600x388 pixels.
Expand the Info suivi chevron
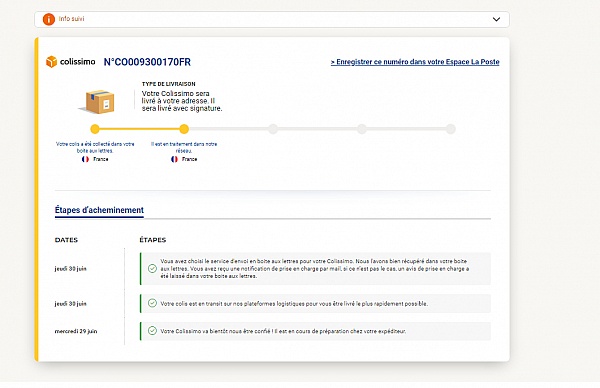click(496, 19)
